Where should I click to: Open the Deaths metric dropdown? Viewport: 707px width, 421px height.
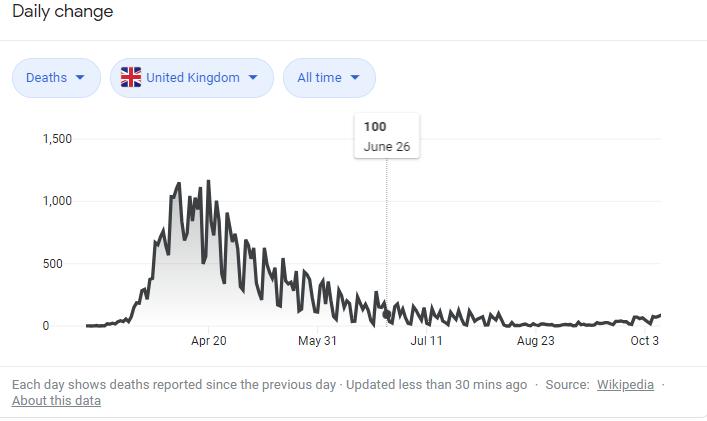[x=56, y=78]
